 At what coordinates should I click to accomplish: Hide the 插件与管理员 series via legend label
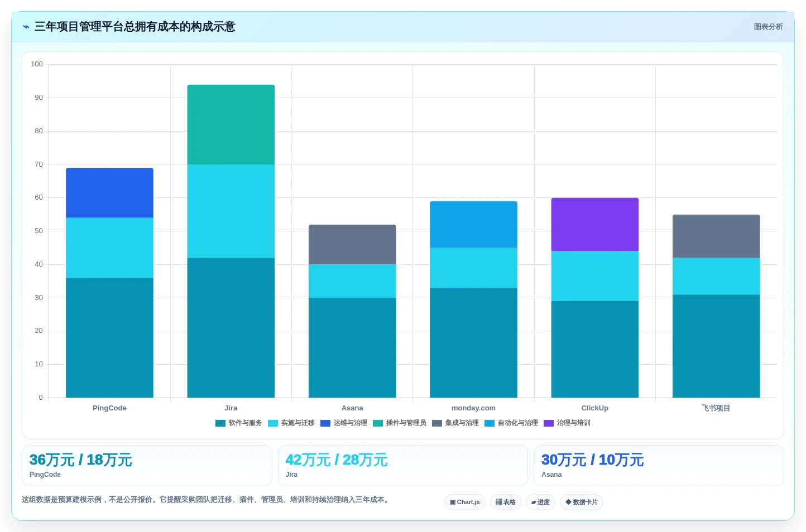pyautogui.click(x=406, y=423)
